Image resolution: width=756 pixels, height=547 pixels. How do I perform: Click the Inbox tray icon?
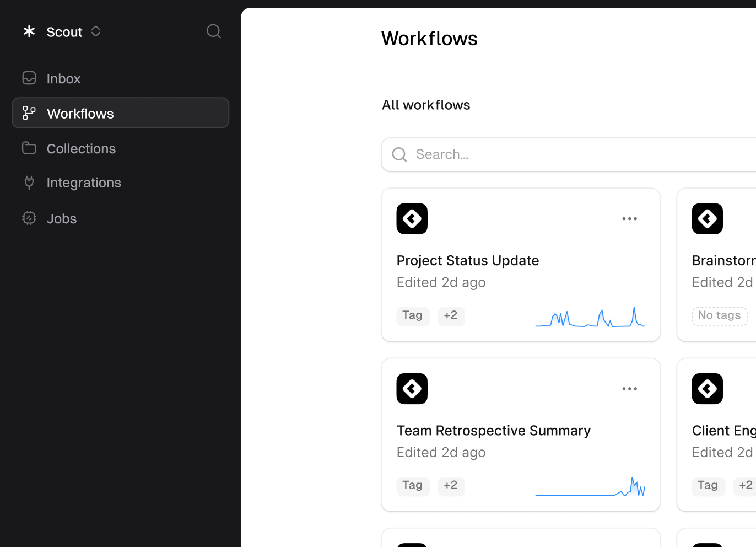(29, 78)
